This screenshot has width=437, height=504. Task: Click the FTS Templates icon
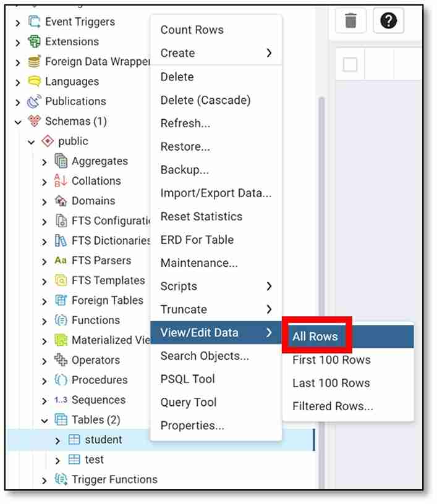coord(61,280)
